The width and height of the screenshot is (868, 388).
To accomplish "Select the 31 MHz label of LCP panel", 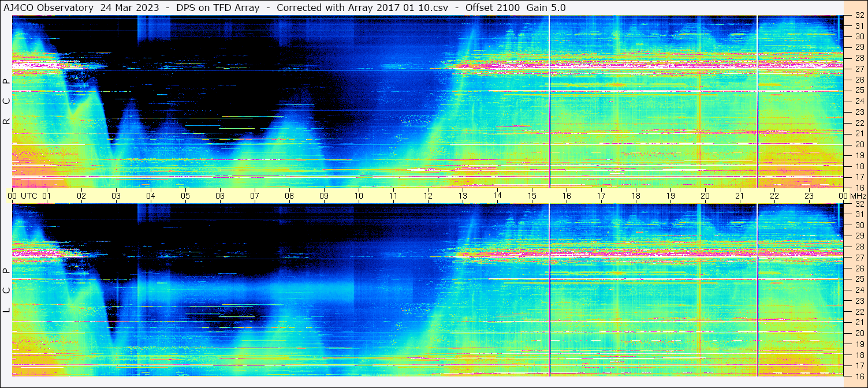I will pos(859,214).
